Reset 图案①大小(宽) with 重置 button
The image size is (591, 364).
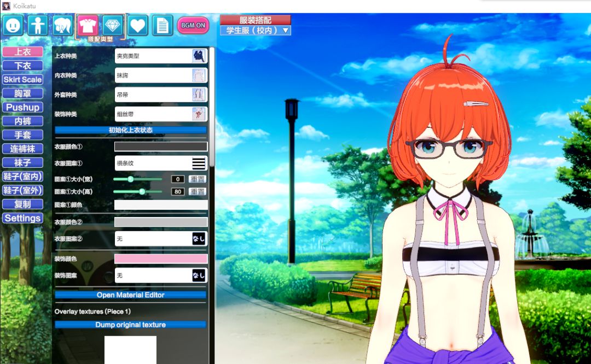198,179
